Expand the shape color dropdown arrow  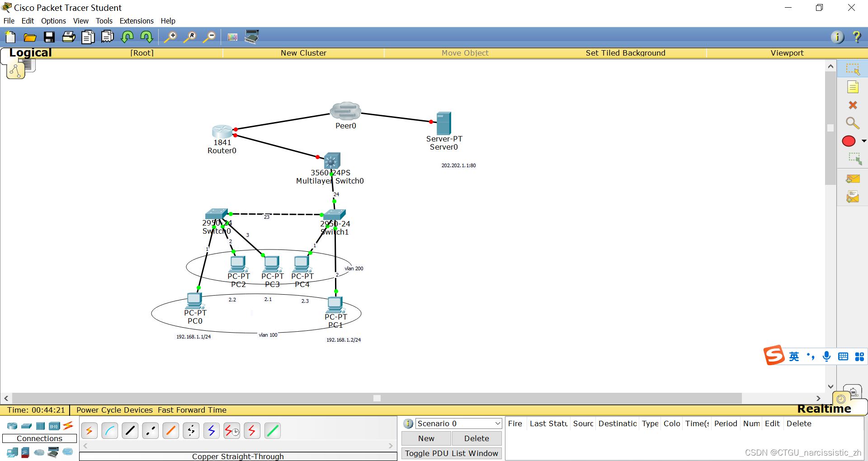(x=864, y=141)
